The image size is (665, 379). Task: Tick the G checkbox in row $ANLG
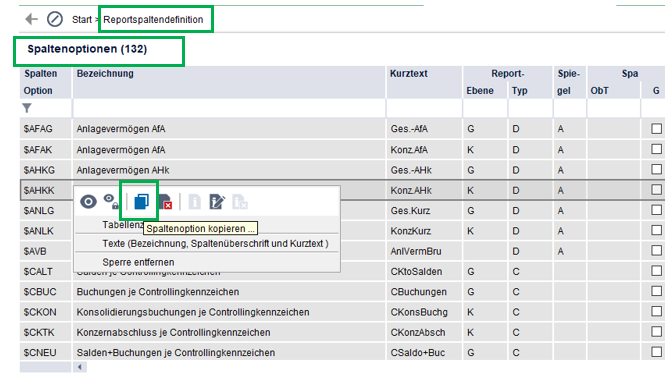pyautogui.click(x=657, y=210)
